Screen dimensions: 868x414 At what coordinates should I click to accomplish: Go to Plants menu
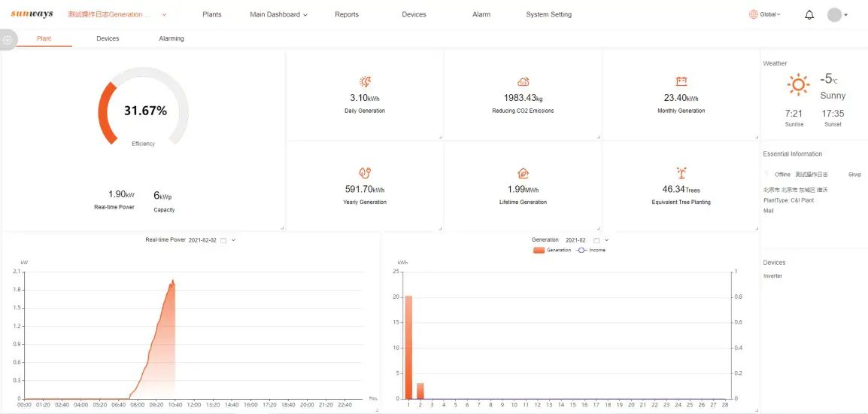[x=212, y=14]
